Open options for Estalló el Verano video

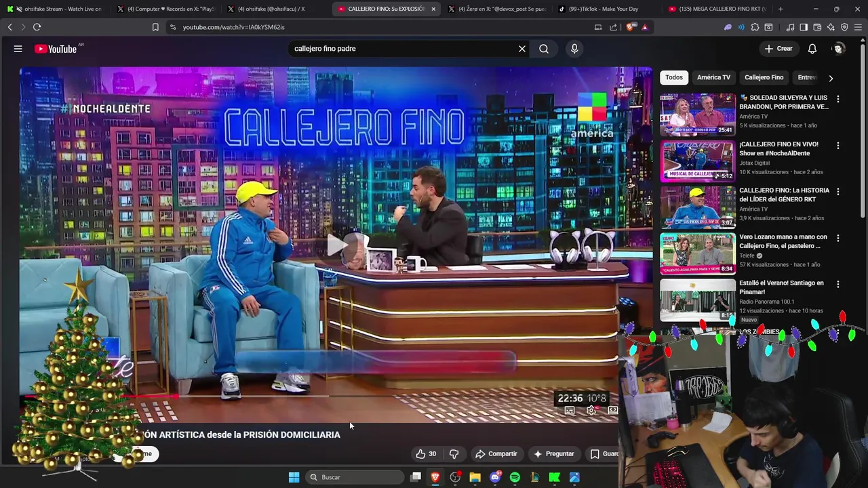pos(838,285)
